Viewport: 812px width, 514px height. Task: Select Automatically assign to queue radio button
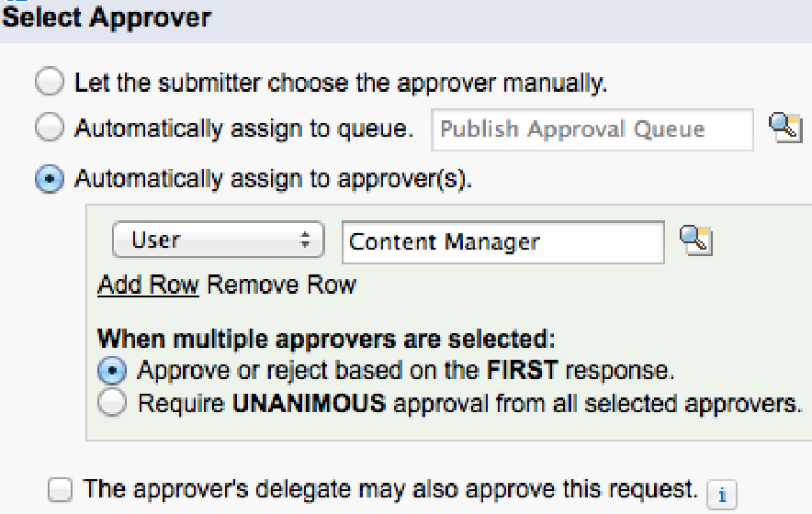click(49, 129)
